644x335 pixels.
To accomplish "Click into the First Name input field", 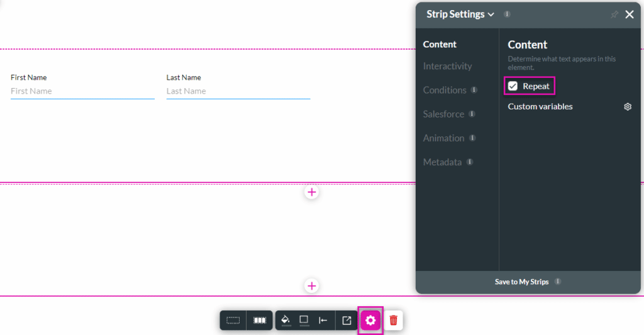I will (x=82, y=91).
